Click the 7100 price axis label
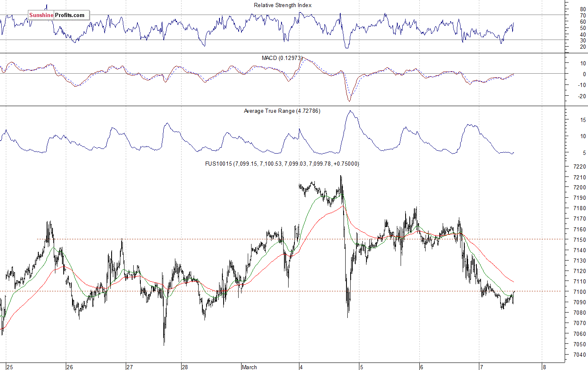 (x=580, y=292)
